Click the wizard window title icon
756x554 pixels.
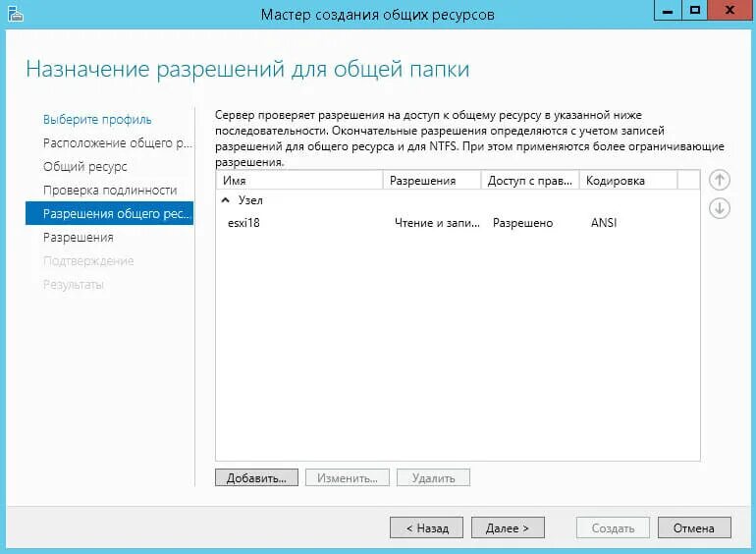pos(15,14)
